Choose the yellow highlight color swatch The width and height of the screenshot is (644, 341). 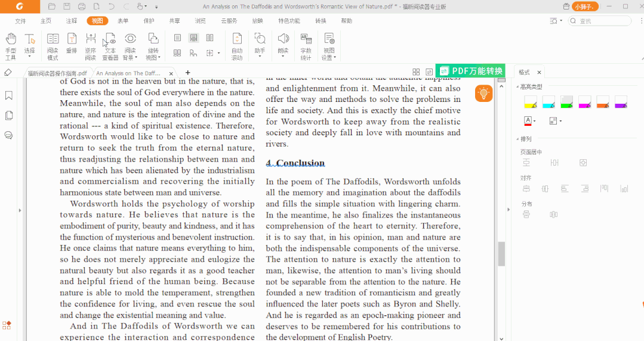click(x=530, y=102)
